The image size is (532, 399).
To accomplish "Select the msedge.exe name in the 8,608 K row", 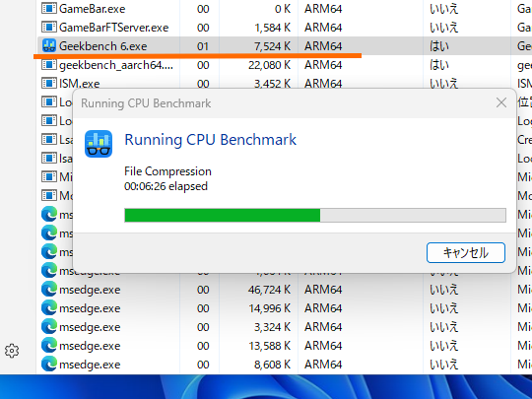I will [90, 365].
